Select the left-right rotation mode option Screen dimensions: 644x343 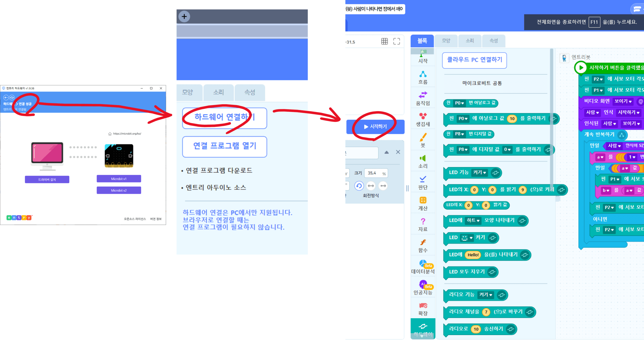(x=371, y=186)
